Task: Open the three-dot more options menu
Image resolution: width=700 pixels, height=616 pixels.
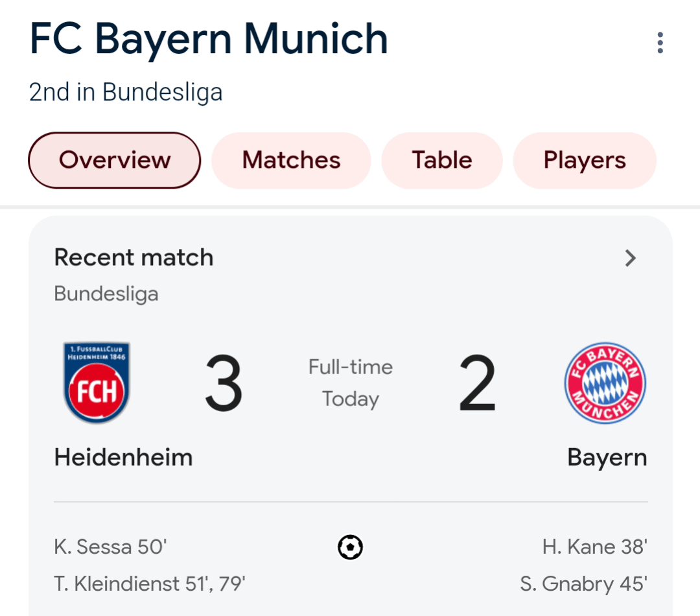Action: click(660, 43)
